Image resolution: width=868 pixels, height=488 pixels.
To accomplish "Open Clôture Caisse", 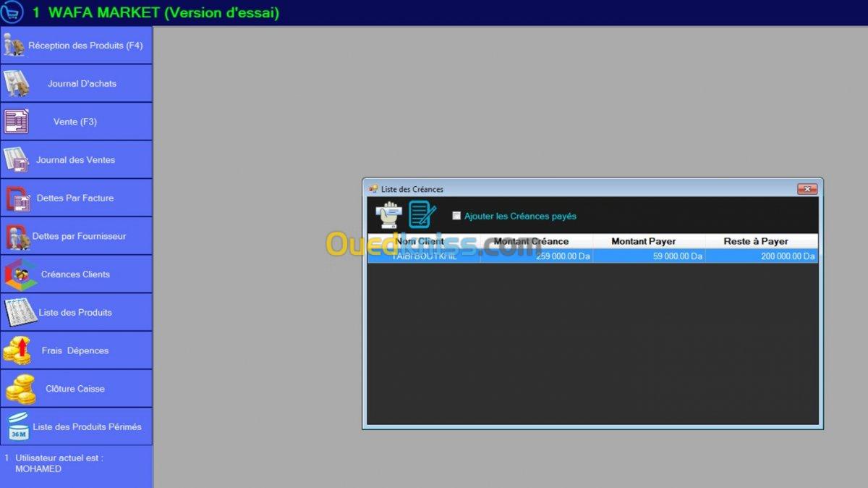I will 76,389.
